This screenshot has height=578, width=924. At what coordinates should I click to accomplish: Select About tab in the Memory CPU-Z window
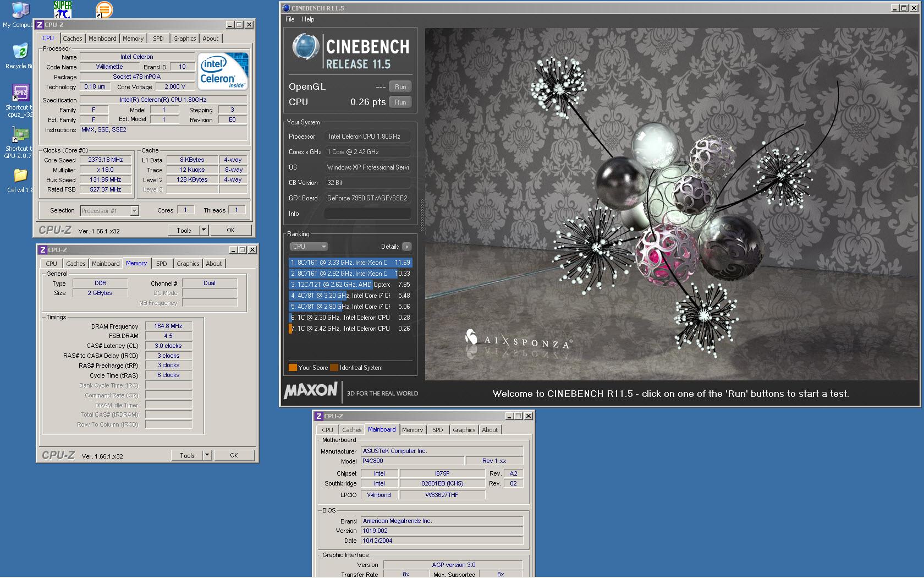[214, 264]
